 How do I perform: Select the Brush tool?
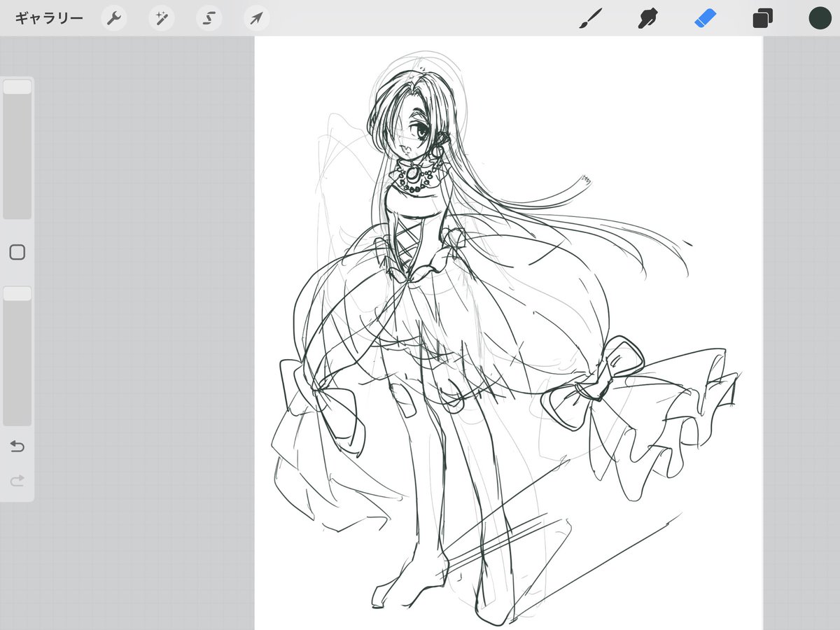590,18
